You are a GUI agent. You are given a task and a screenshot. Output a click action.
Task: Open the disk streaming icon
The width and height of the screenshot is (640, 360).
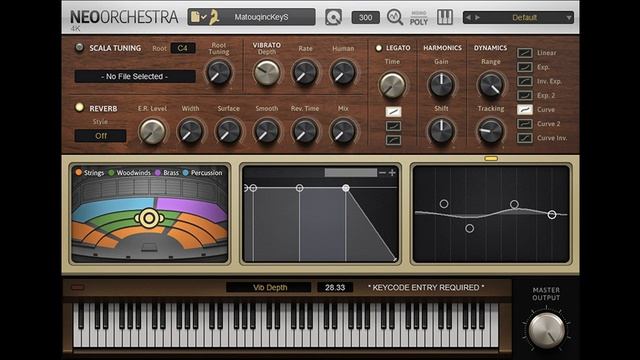(x=333, y=17)
